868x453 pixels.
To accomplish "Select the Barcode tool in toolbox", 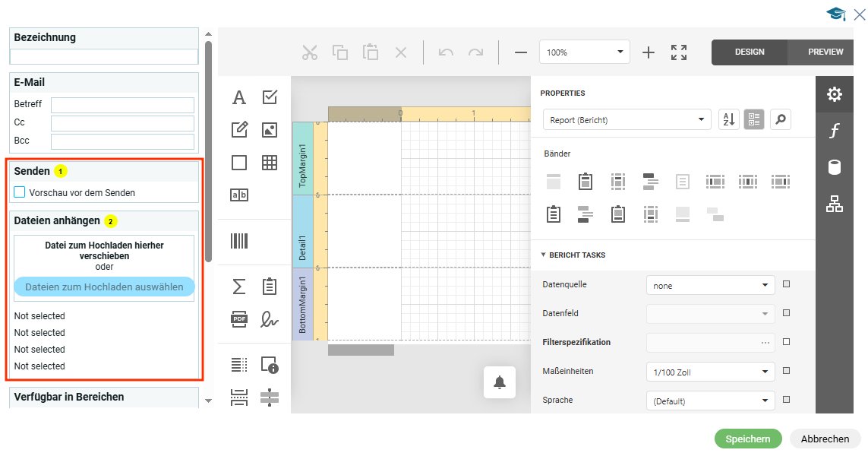I will [239, 241].
